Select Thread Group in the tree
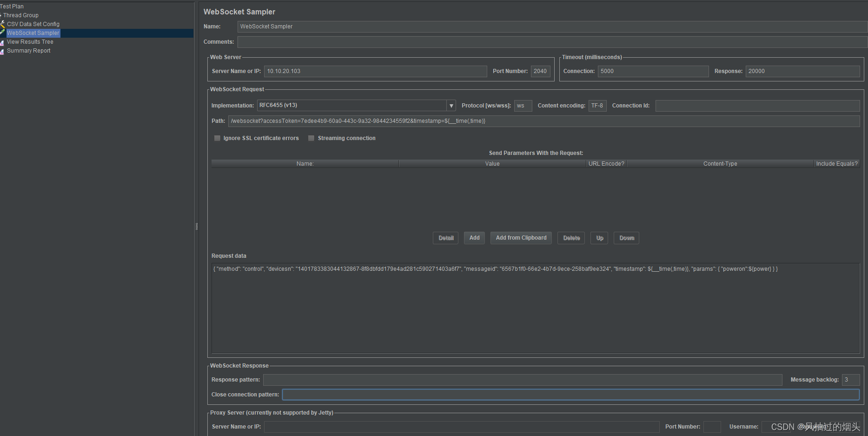The width and height of the screenshot is (868, 436). (x=22, y=15)
